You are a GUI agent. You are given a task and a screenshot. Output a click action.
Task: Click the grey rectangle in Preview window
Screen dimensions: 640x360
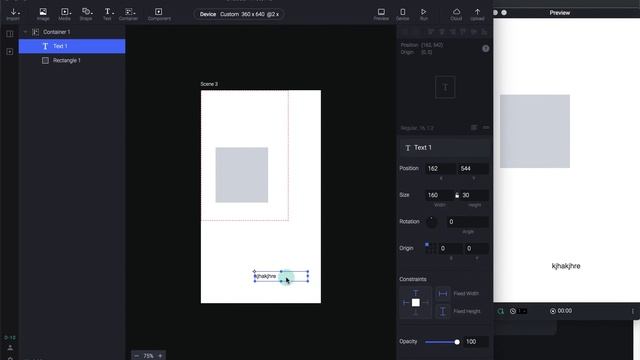tap(535, 131)
